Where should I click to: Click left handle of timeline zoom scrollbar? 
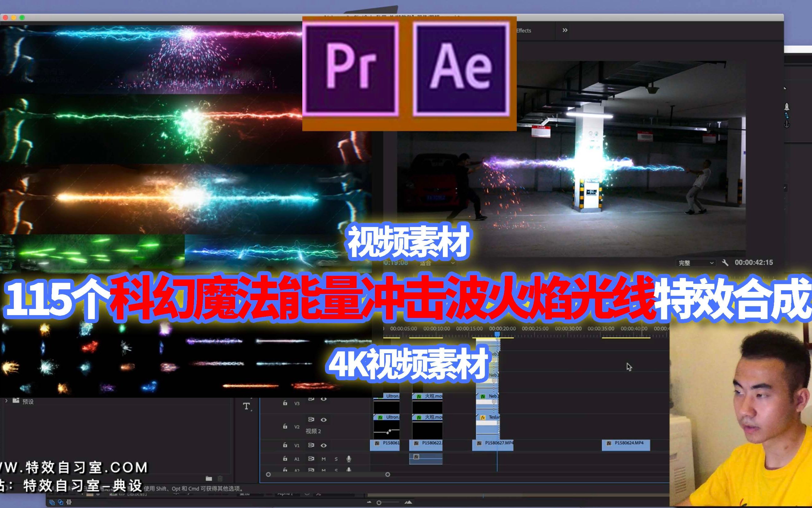pyautogui.click(x=268, y=475)
